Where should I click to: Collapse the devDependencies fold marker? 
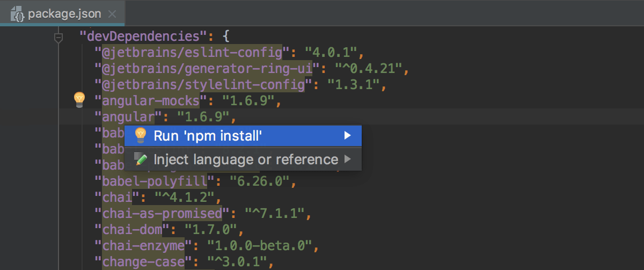59,38
